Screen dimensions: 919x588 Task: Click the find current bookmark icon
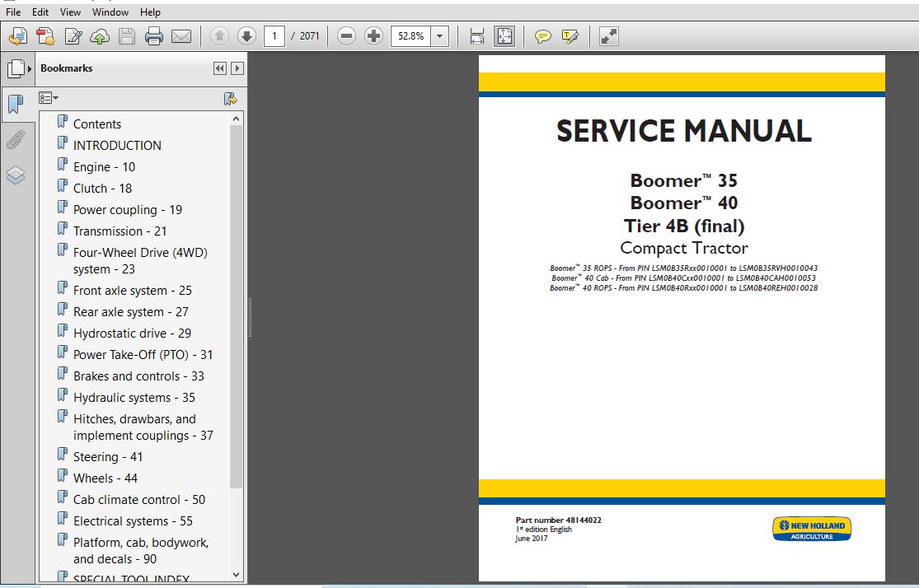click(x=230, y=98)
